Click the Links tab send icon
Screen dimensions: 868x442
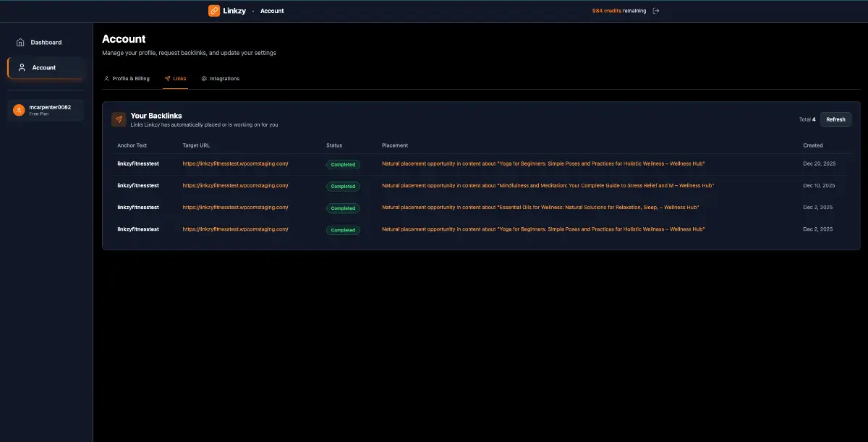coord(168,78)
